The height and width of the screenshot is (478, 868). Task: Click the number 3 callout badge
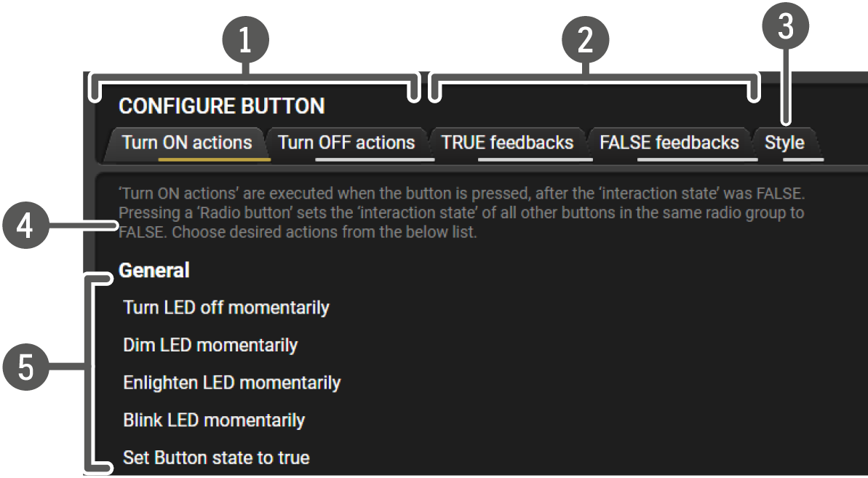pyautogui.click(x=786, y=25)
